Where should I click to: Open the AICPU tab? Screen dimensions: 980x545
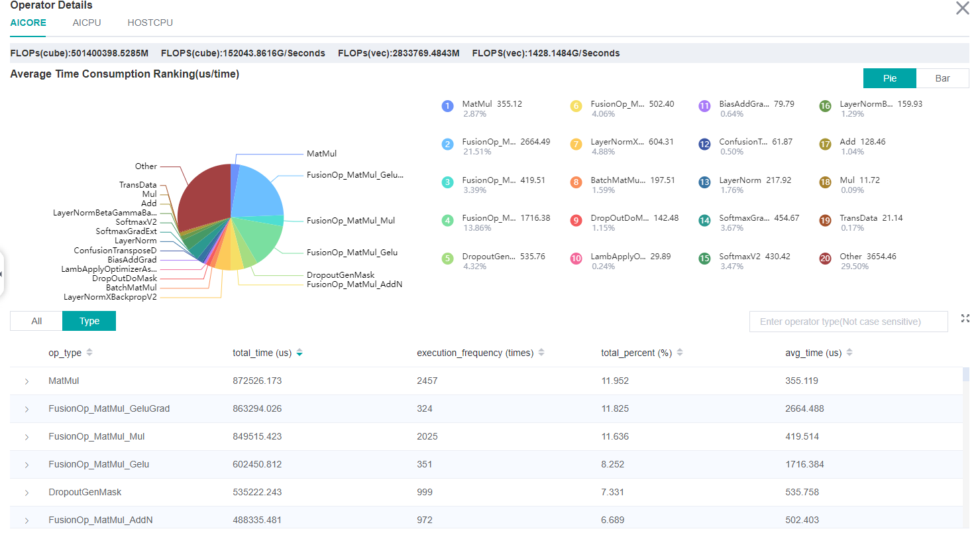click(x=87, y=23)
